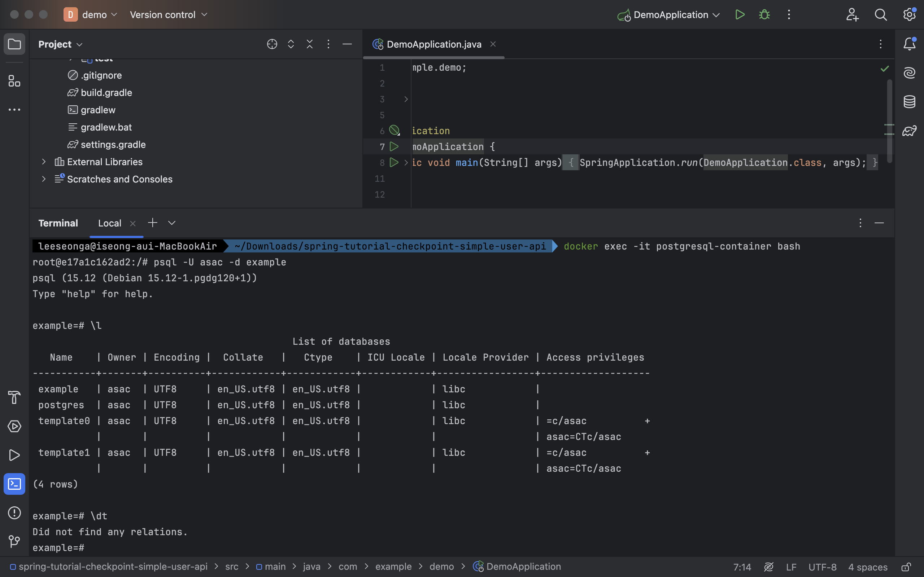The image size is (924, 577).
Task: Open the Notifications bell panel
Action: 909,44
